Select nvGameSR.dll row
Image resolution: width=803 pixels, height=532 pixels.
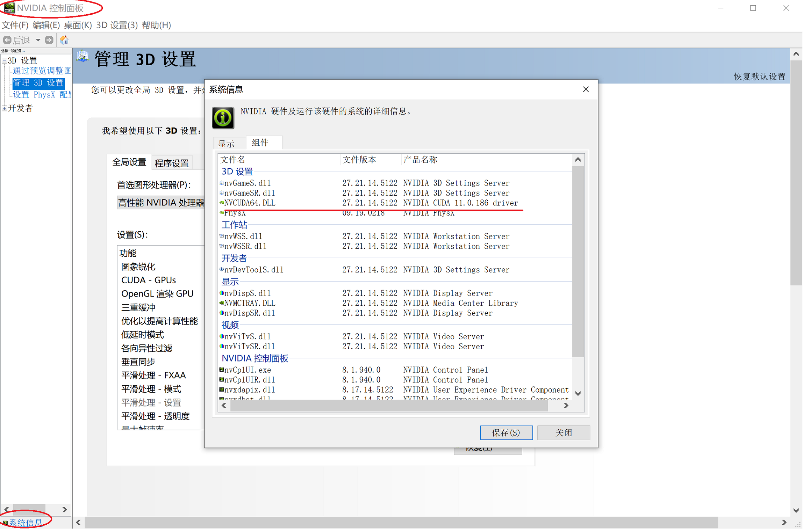point(395,193)
